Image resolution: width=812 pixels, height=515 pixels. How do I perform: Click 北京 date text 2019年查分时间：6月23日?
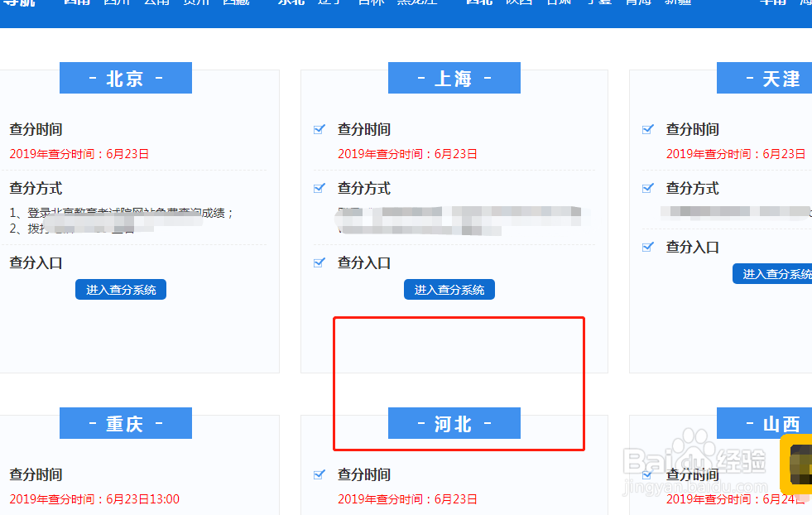click(79, 154)
